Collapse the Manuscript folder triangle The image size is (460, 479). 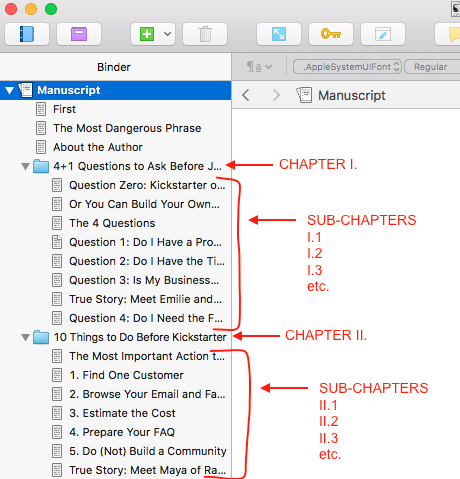pyautogui.click(x=9, y=90)
